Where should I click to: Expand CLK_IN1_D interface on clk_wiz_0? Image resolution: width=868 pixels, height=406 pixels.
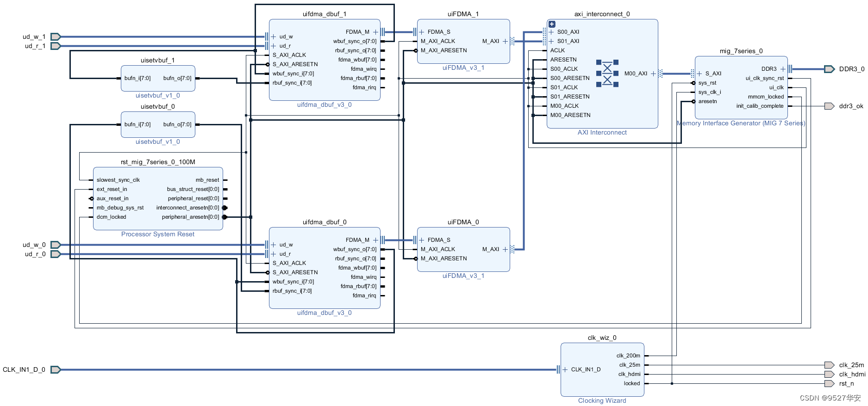(565, 369)
